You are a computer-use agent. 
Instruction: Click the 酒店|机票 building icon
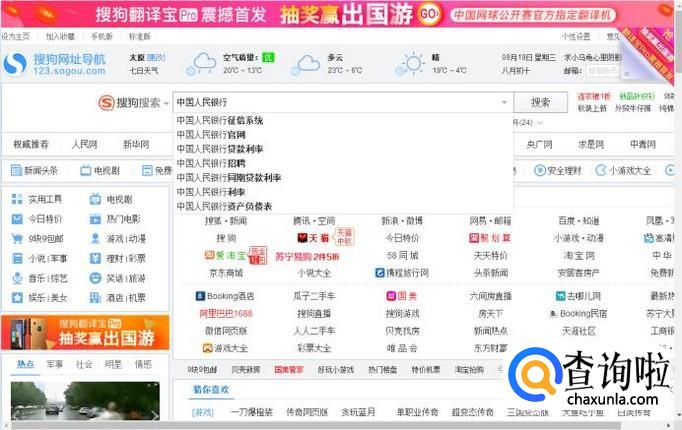click(95, 298)
